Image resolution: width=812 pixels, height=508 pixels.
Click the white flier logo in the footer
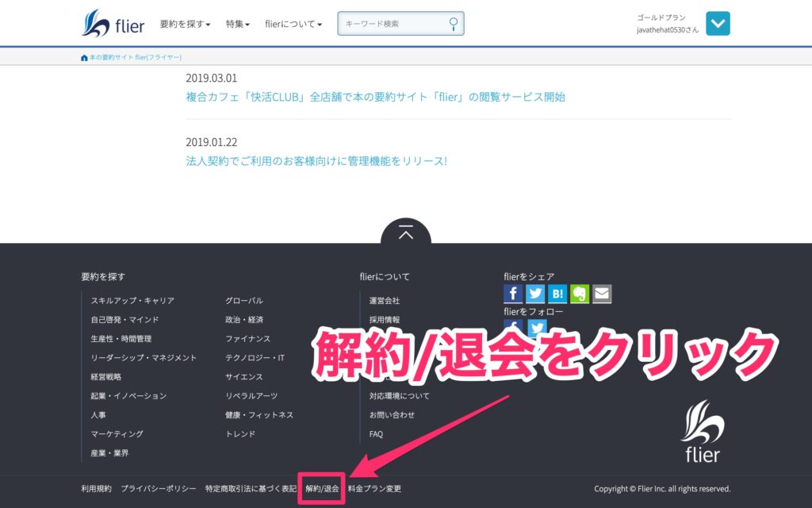[703, 431]
